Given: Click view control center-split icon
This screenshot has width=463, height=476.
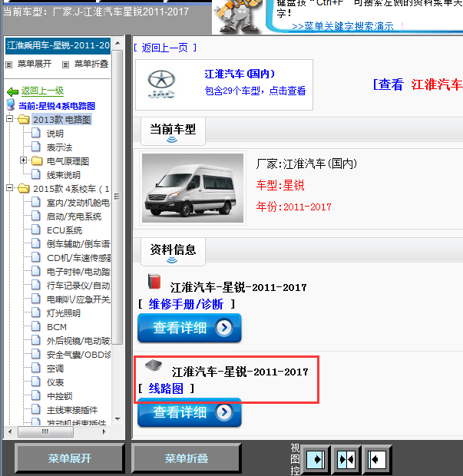Looking at the screenshot, I should pos(346,459).
